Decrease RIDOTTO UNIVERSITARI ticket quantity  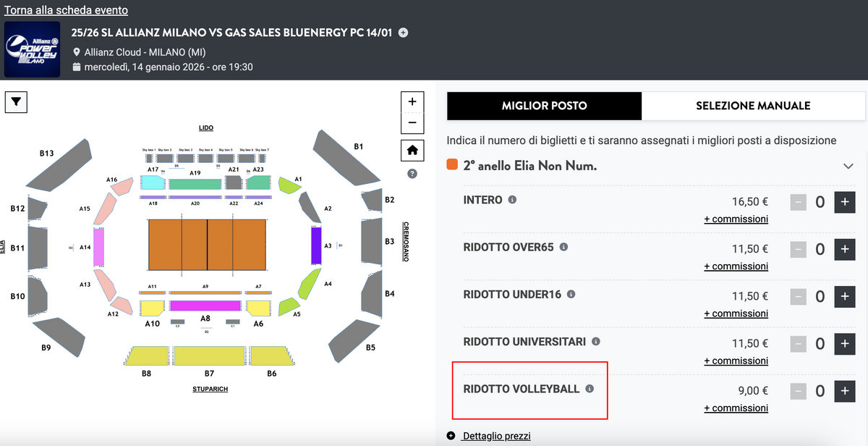coord(798,343)
